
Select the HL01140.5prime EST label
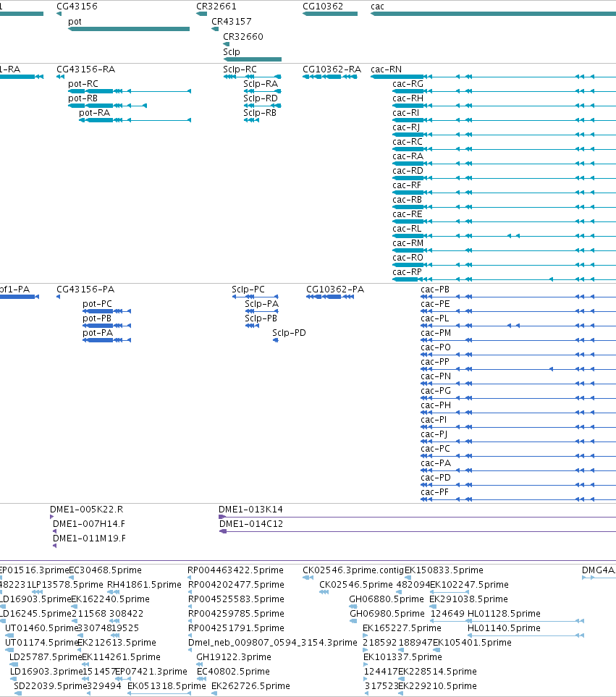click(x=504, y=628)
